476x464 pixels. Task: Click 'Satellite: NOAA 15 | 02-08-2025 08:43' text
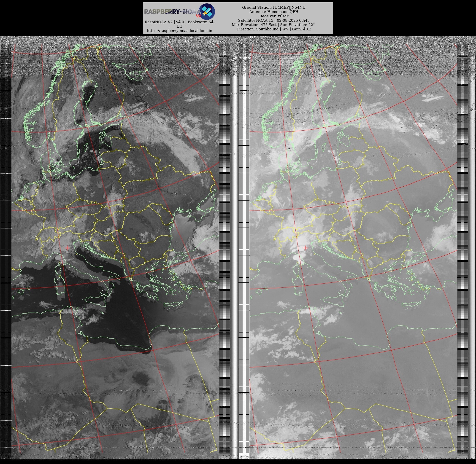click(274, 21)
